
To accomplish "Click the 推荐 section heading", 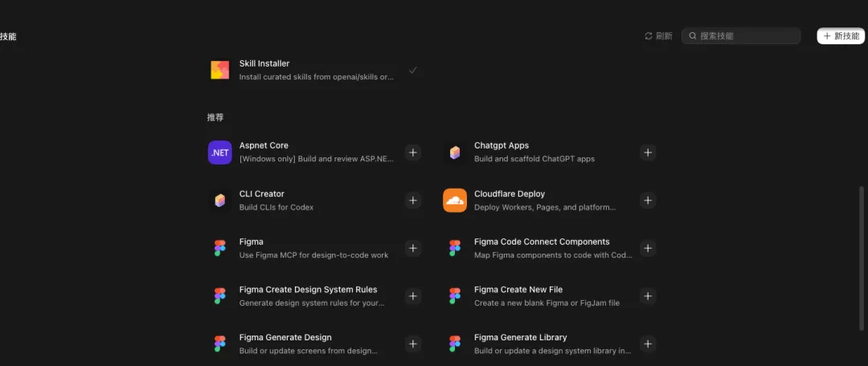I will click(x=215, y=118).
